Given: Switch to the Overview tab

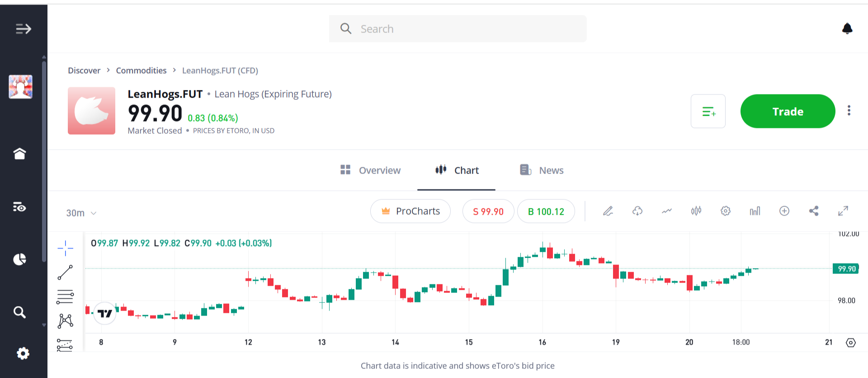Looking at the screenshot, I should 370,170.
